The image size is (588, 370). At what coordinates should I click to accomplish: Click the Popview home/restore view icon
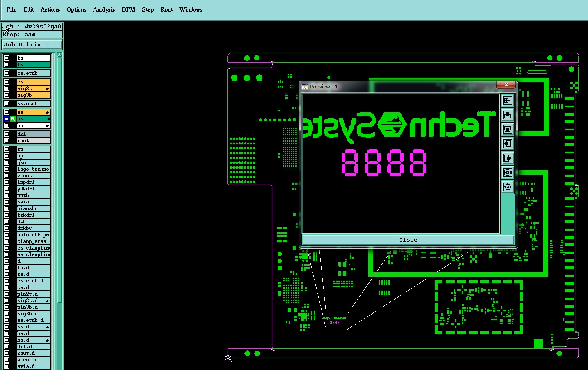click(508, 101)
